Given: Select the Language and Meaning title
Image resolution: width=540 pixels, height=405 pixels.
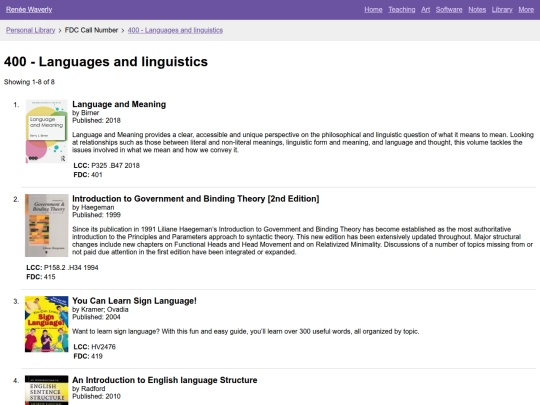Looking at the screenshot, I should click(119, 104).
